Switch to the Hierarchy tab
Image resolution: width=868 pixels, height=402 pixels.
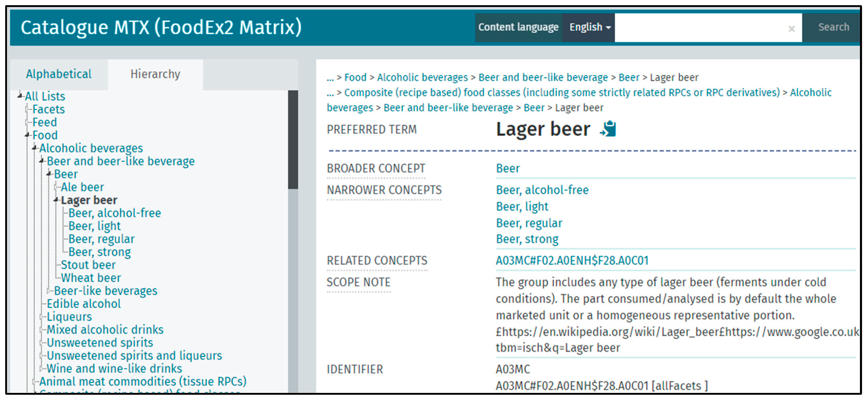pyautogui.click(x=155, y=74)
